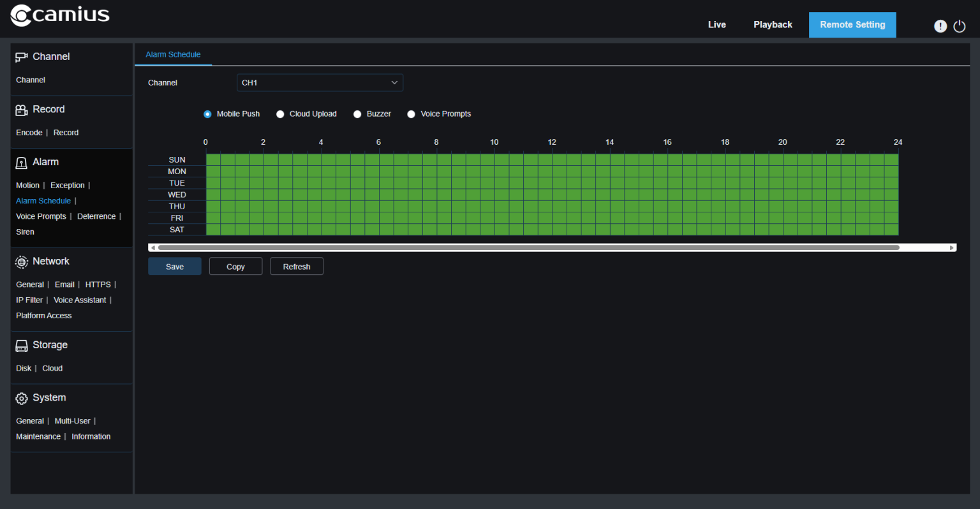Screen dimensions: 980x509
Task: Click right arrow of horizontal scrollbar
Action: [x=952, y=247]
